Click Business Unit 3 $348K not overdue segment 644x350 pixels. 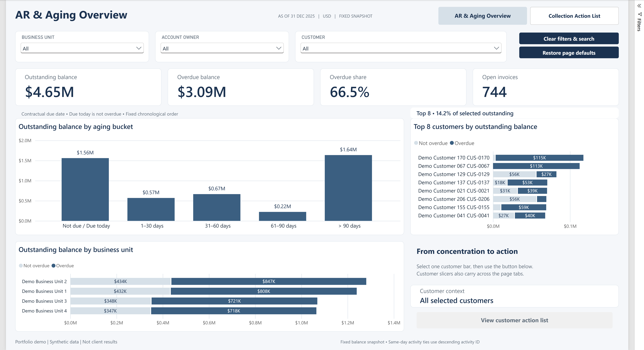coord(111,301)
